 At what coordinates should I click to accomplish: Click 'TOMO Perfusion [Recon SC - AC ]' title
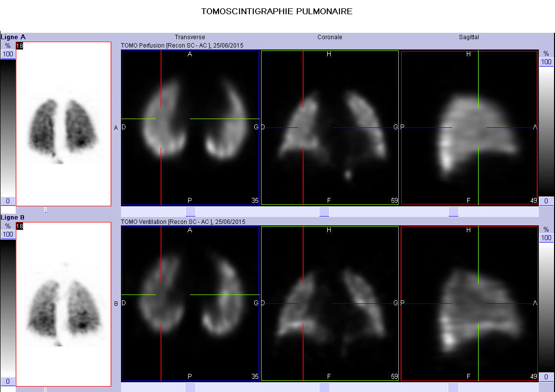pos(166,46)
